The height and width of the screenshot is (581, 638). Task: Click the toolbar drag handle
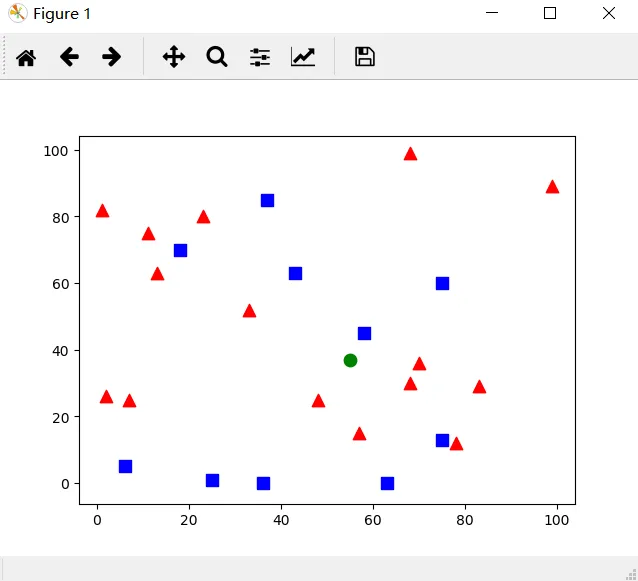coord(4,55)
